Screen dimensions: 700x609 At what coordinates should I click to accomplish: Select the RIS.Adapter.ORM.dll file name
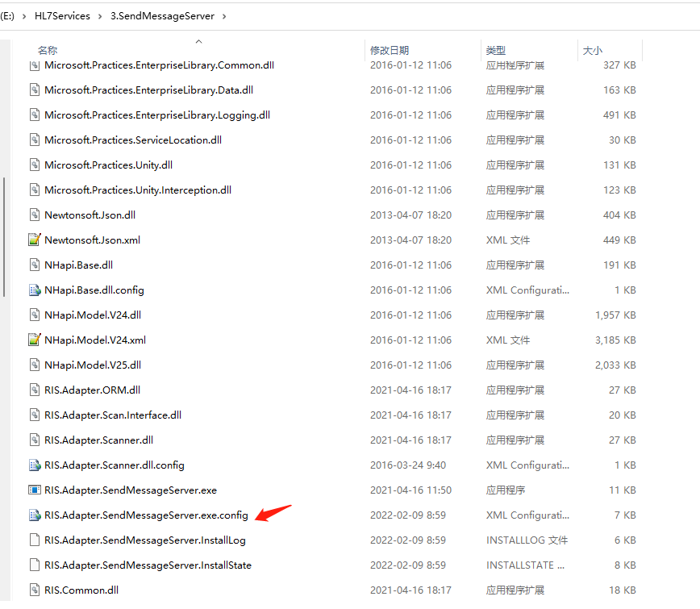pos(93,390)
